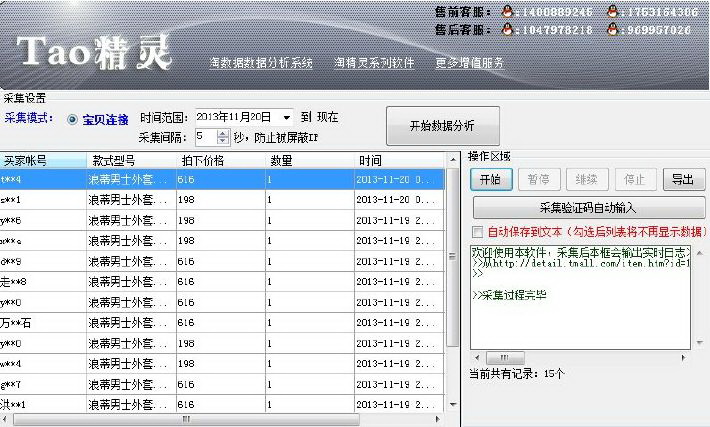The height and width of the screenshot is (427, 710).
Task: Select the buyer row w**4
Action: pyautogui.click(x=222, y=364)
